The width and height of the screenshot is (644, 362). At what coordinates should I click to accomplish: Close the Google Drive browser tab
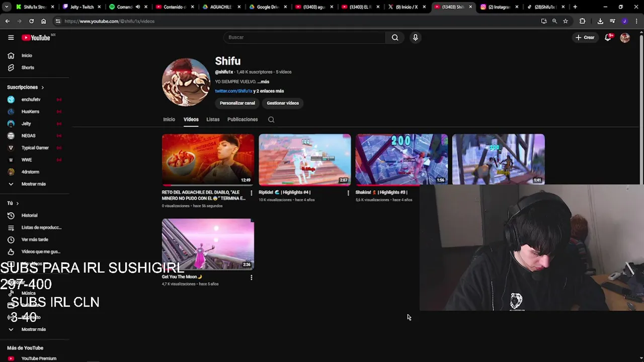[x=285, y=7]
